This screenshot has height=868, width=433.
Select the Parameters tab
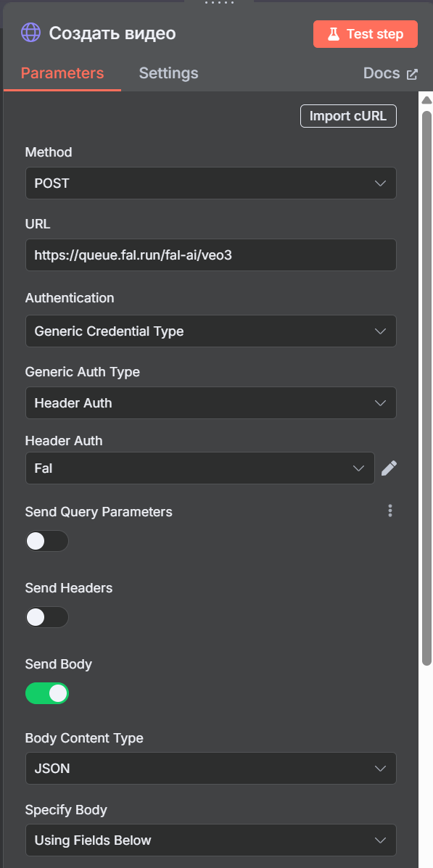[x=62, y=73]
